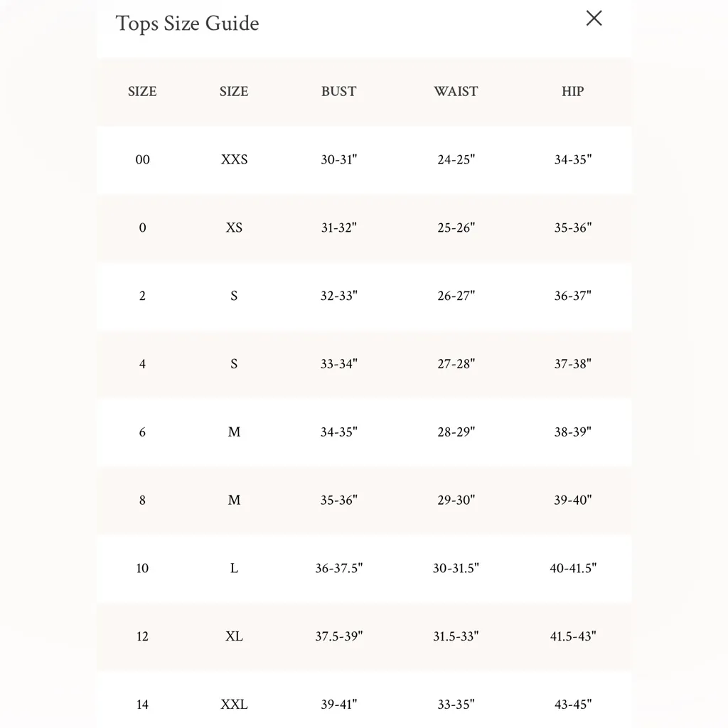Image resolution: width=728 pixels, height=728 pixels.
Task: Click the XL size label
Action: [x=234, y=636]
